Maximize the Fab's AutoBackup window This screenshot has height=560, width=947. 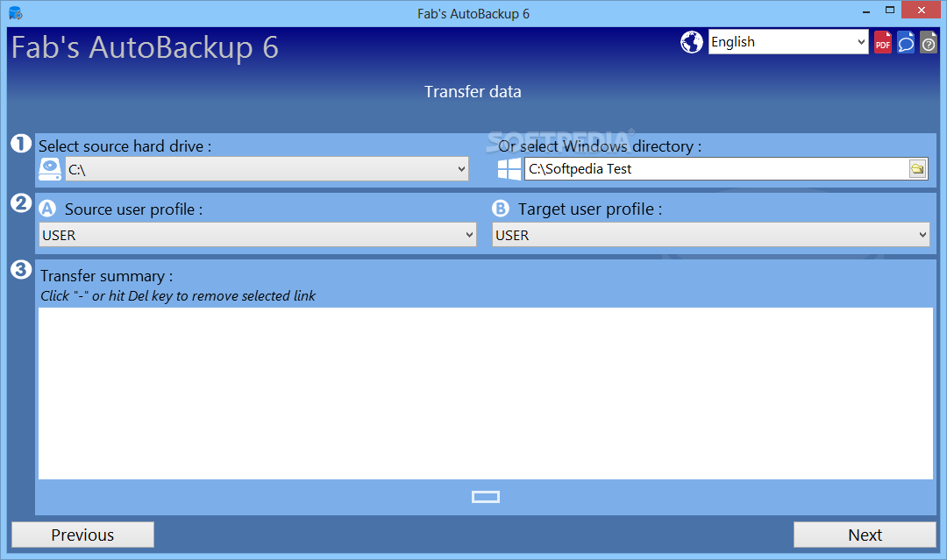coord(890,11)
